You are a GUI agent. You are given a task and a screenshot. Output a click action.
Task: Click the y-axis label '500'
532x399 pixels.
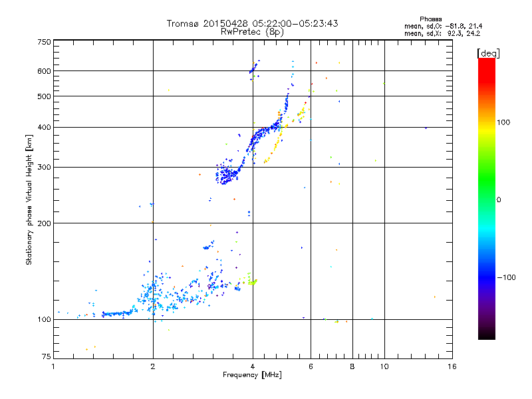click(45, 96)
